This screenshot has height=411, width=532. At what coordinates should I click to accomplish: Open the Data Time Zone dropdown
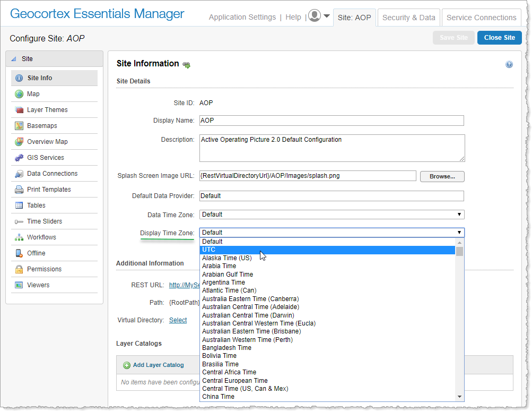(x=332, y=215)
